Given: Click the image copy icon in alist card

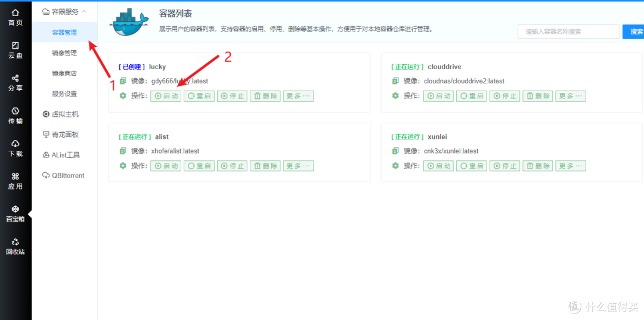Looking at the screenshot, I should coord(123,151).
